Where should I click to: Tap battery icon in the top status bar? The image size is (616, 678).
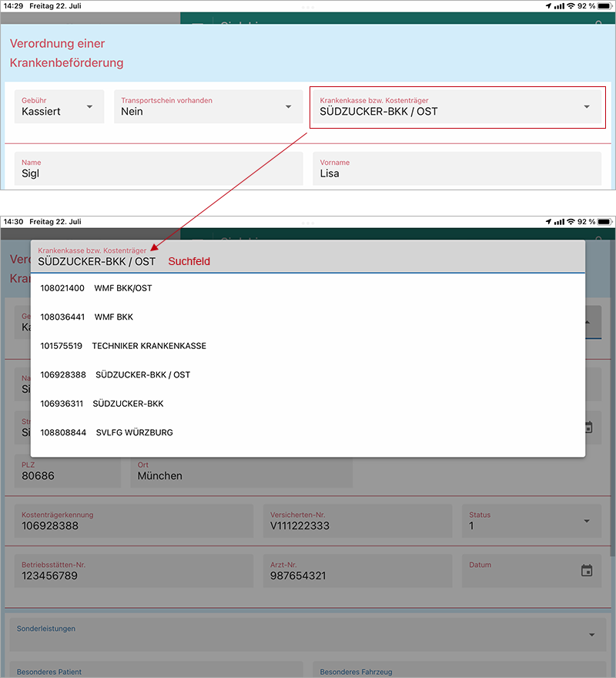[604, 6]
